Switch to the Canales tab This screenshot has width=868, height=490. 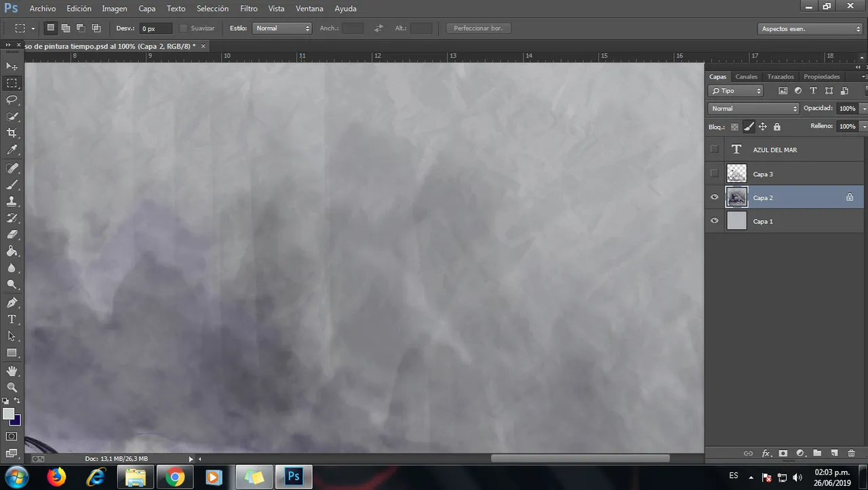click(746, 77)
